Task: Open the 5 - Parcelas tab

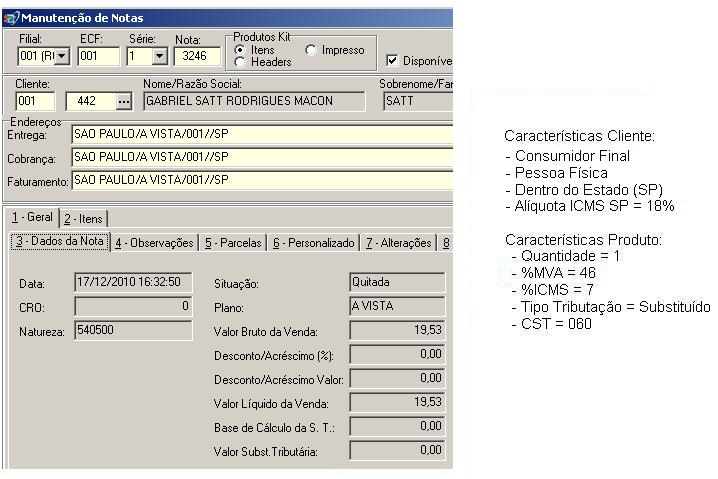Action: pos(233,243)
